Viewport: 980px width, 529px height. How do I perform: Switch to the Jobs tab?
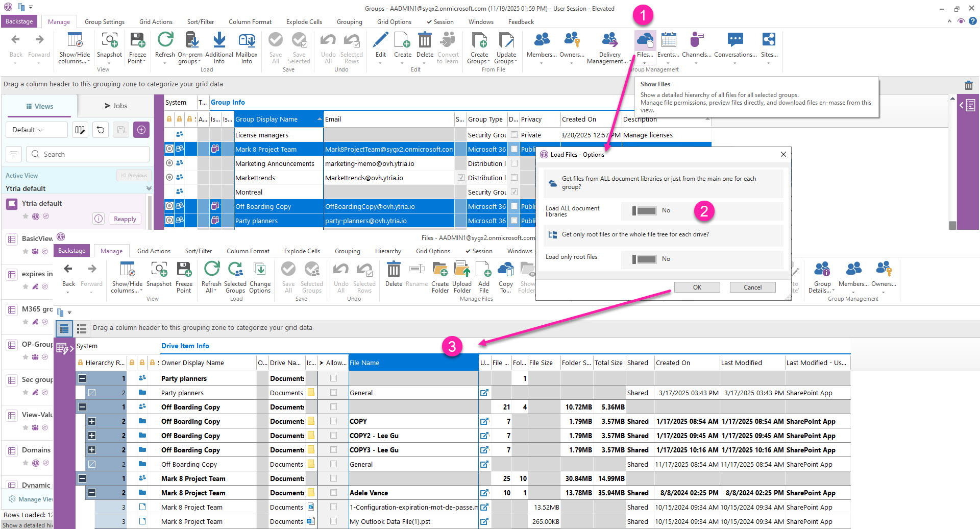(116, 106)
